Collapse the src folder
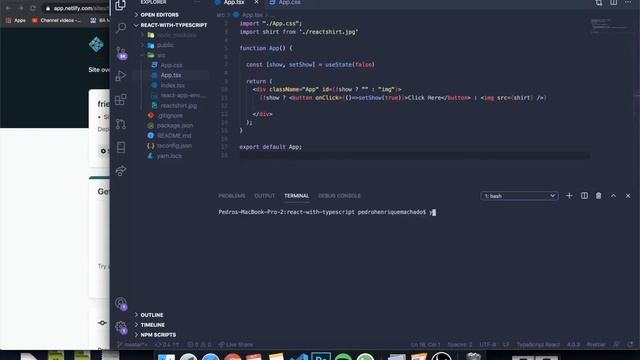The width and height of the screenshot is (640, 360). coord(161,55)
